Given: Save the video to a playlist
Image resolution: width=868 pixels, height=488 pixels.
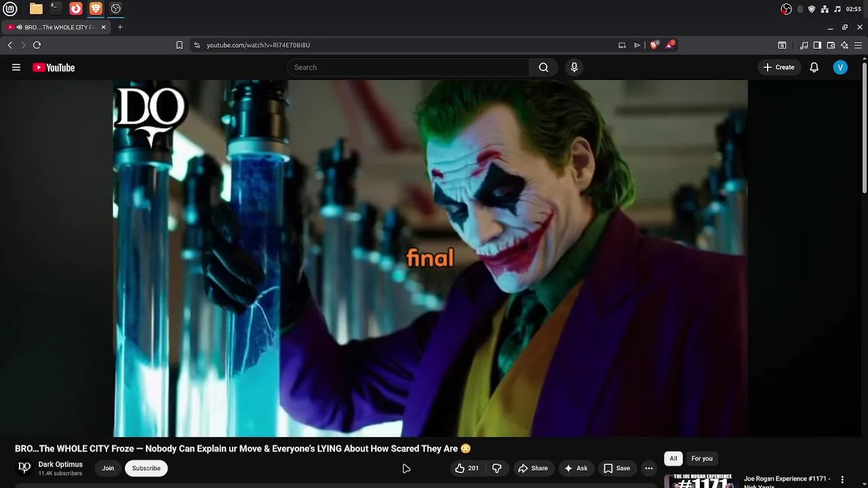Looking at the screenshot, I should [x=617, y=468].
